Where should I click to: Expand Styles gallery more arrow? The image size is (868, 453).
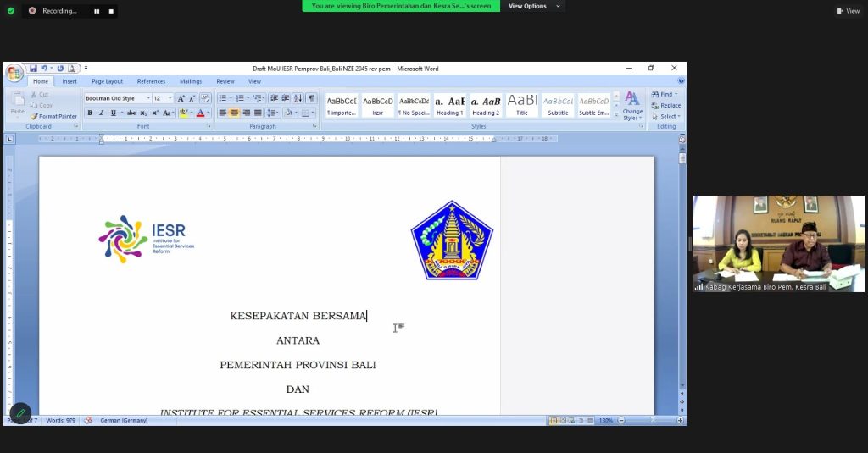coord(616,115)
